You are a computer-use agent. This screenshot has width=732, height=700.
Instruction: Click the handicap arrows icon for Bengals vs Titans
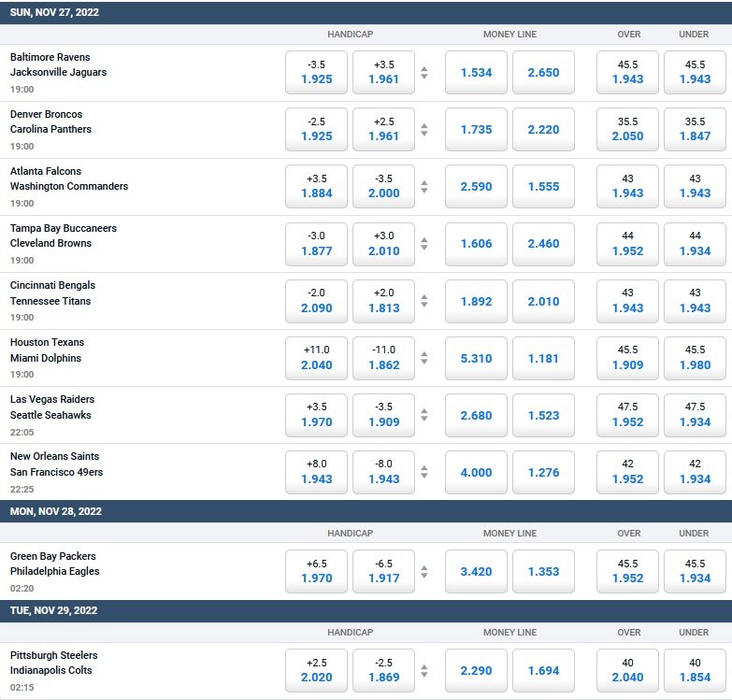424,301
